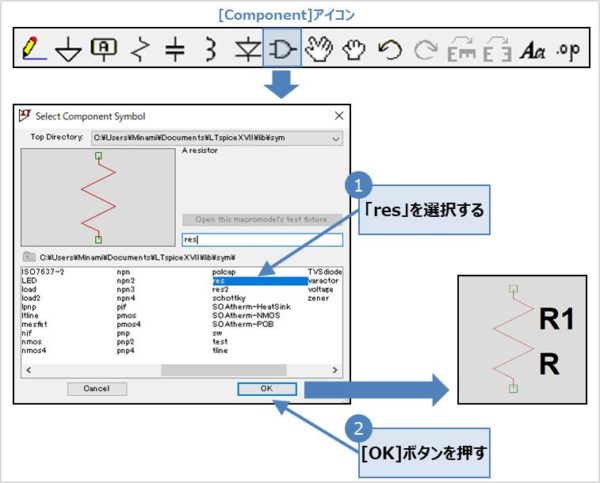
Task: Click the Redo arrow icon
Action: click(426, 50)
